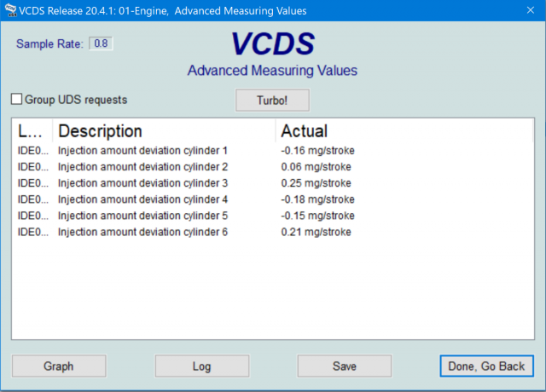The width and height of the screenshot is (546, 392).
Task: Select Injection amount deviation cylinder 2 row
Action: pos(142,167)
